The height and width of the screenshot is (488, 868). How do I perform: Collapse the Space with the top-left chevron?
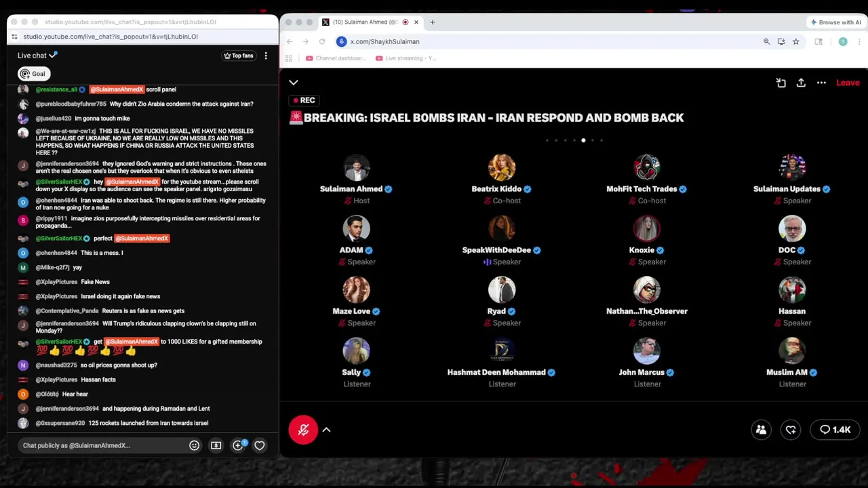click(x=294, y=83)
